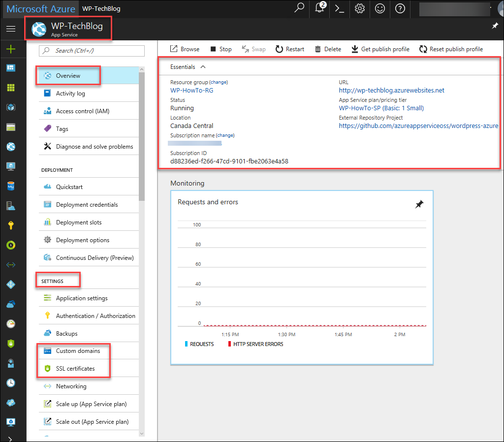Click the HTTP SERVER ERRORS legend entry
Screen dimensions: 504x442
pyautogui.click(x=256, y=344)
